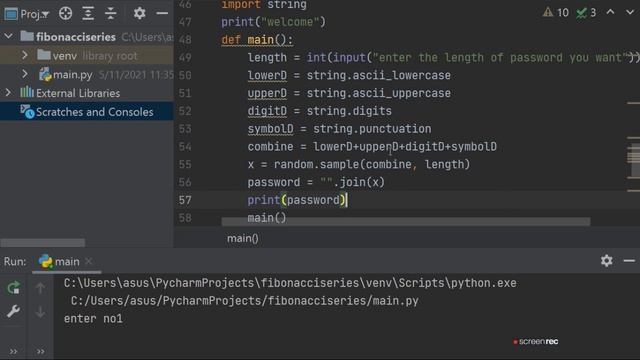Click the main() call on line 58
640x360 pixels.
coord(267,218)
